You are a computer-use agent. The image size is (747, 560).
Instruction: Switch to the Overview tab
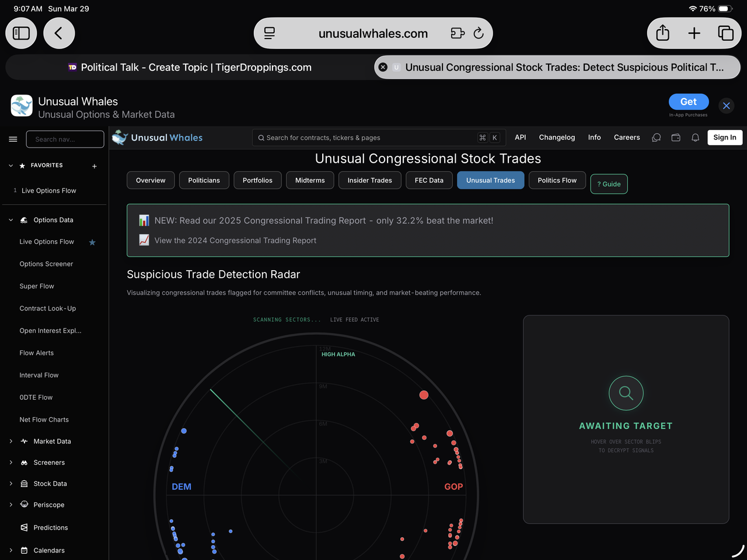coord(151,180)
